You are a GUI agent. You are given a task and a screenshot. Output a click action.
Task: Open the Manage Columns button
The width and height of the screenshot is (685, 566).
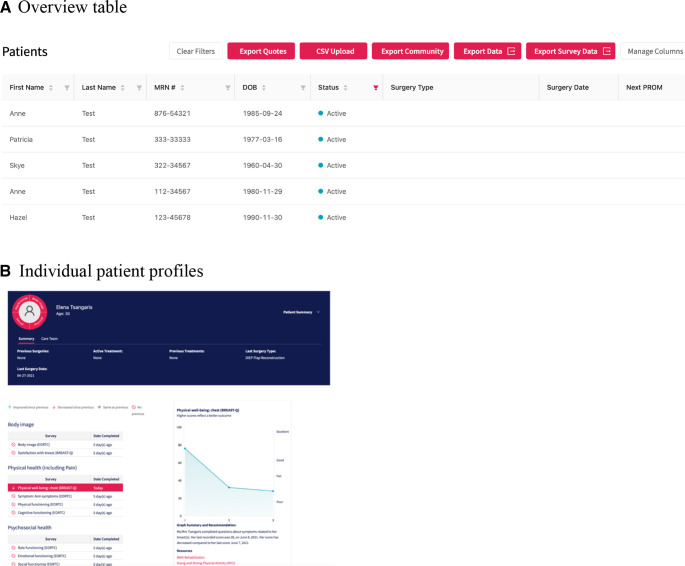pos(654,51)
